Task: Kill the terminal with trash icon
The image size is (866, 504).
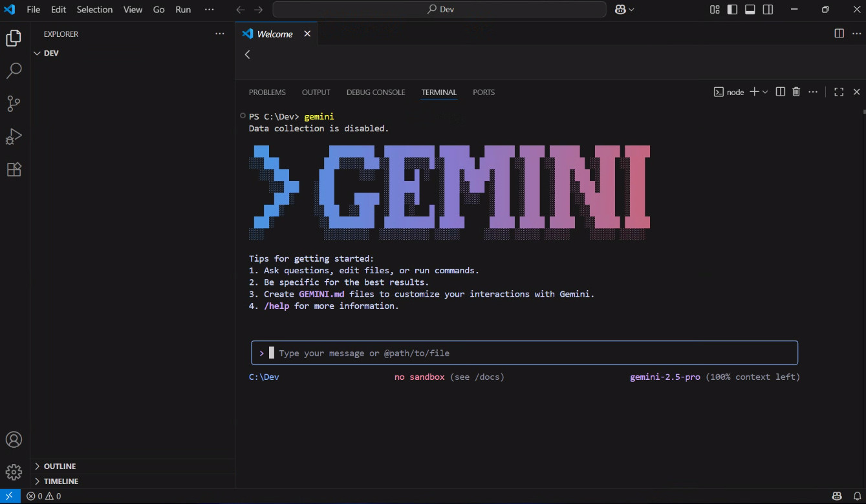Action: coord(796,92)
